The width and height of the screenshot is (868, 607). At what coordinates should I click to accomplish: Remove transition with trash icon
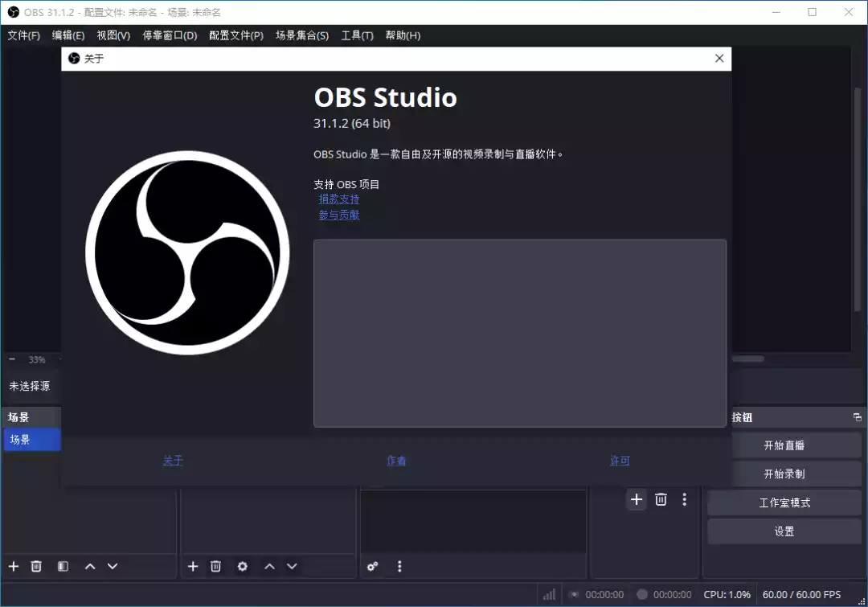[661, 499]
